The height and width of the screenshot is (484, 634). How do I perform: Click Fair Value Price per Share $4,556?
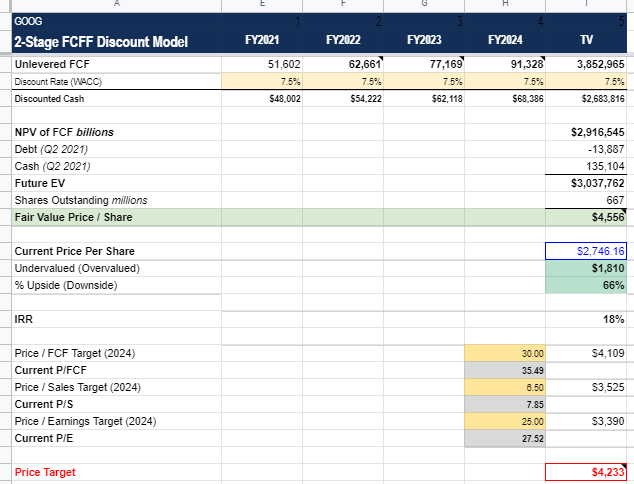pyautogui.click(x=590, y=217)
